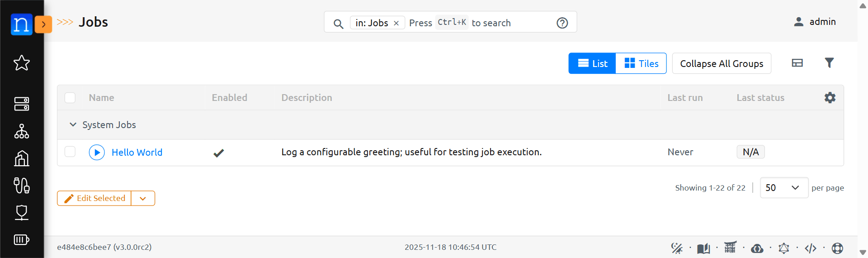868x258 pixels.
Task: Open the API docs cloud icon
Action: [757, 248]
